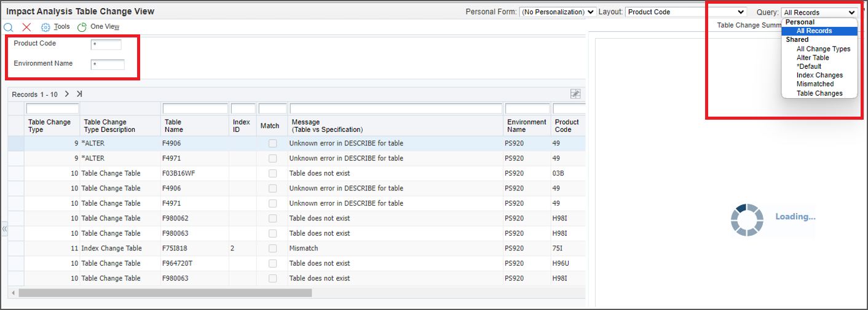Viewport: 868px width, 310px height.
Task: Click the horizontal grid scrollbar
Action: pos(165,293)
